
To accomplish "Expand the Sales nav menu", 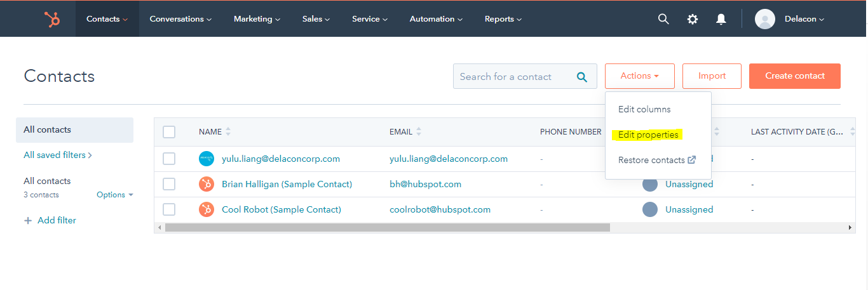I will pyautogui.click(x=316, y=19).
